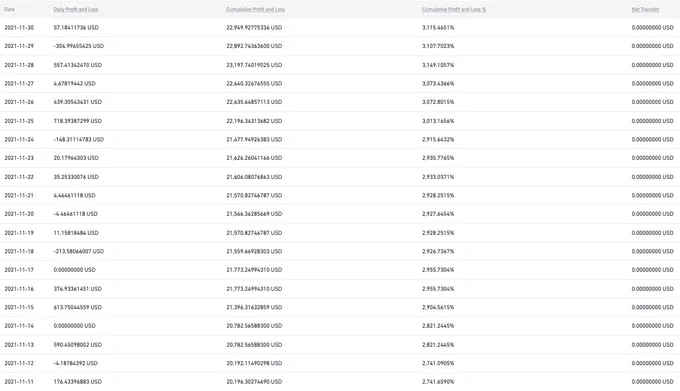
Task: Select daily profit 718.39387299 USD
Action: click(x=78, y=121)
